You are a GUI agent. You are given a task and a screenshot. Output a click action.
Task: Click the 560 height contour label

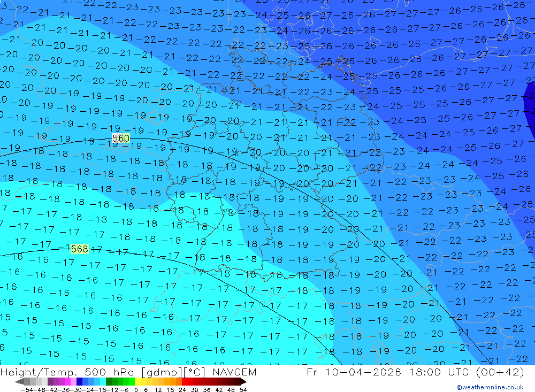(121, 138)
